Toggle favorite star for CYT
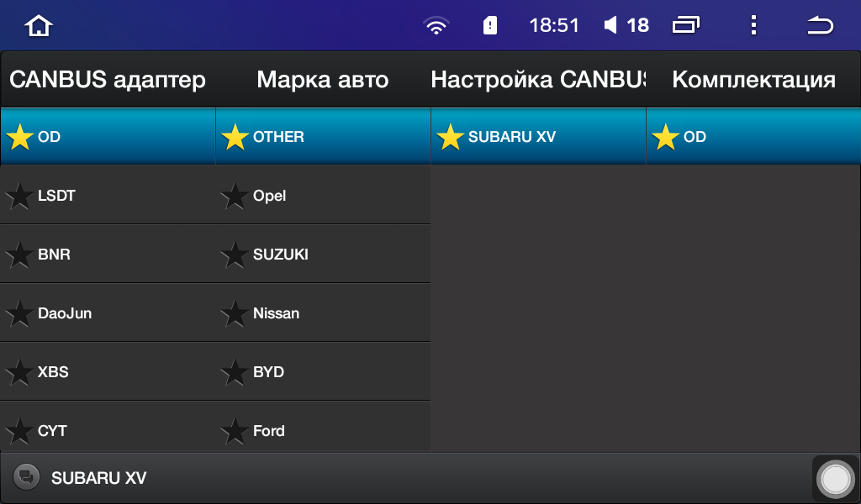This screenshot has height=504, width=861. (x=20, y=431)
